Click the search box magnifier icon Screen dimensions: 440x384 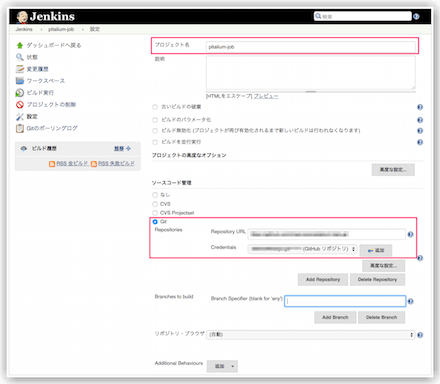coord(318,16)
